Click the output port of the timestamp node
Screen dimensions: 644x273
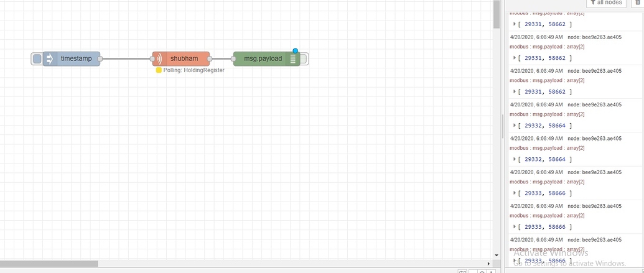tap(100, 58)
